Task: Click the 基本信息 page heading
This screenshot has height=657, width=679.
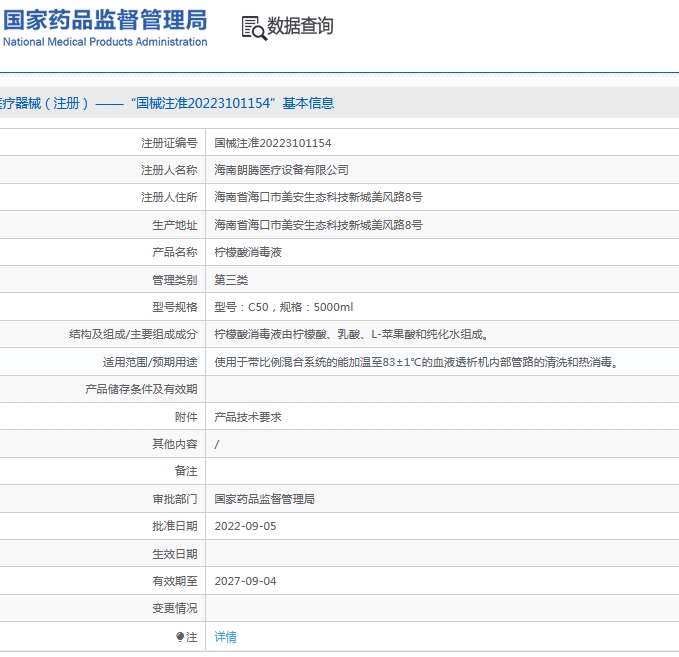Action: [308, 103]
